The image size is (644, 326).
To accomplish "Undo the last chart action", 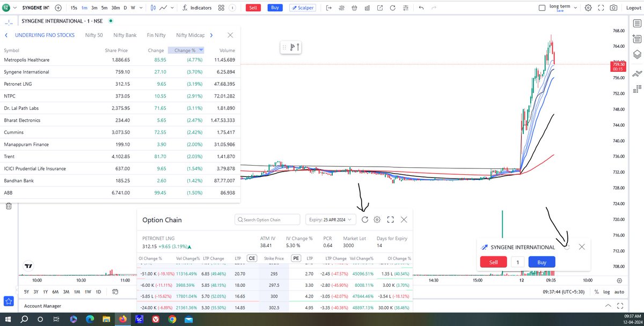I will [421, 8].
